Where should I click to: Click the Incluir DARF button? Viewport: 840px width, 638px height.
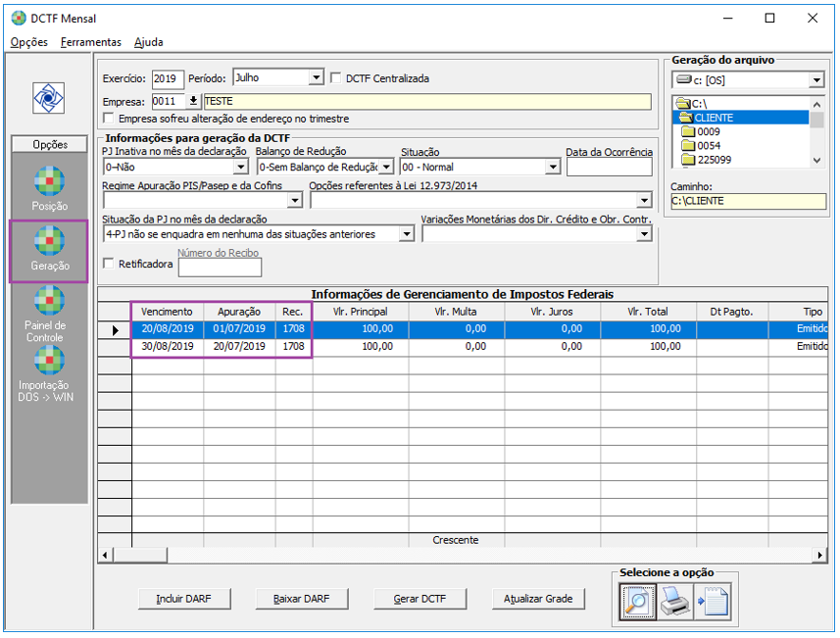(x=184, y=599)
